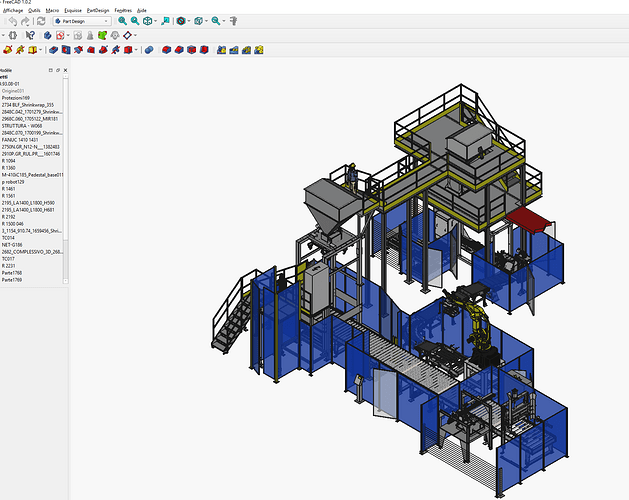
Task: Click the grey sub-shape binder icon
Action: click(x=115, y=36)
